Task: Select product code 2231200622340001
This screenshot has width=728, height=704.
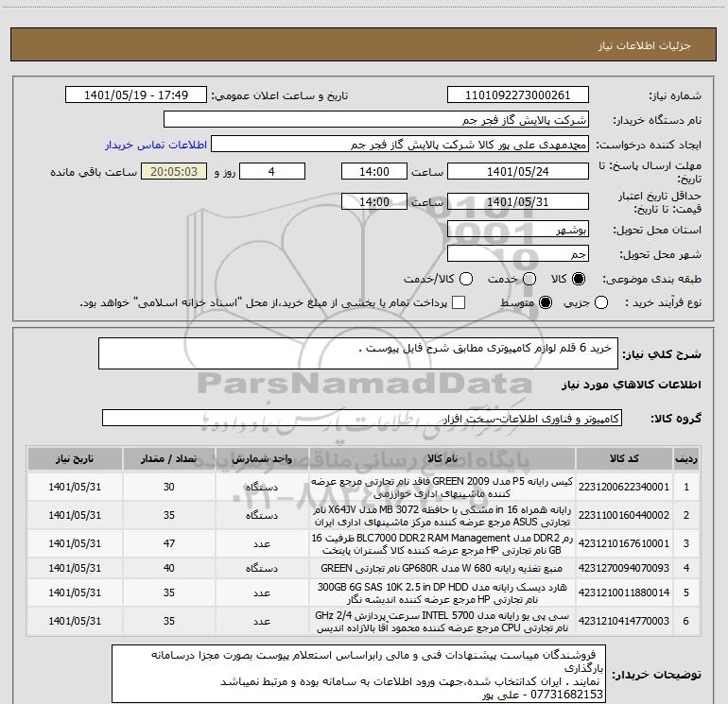Action: [624, 487]
